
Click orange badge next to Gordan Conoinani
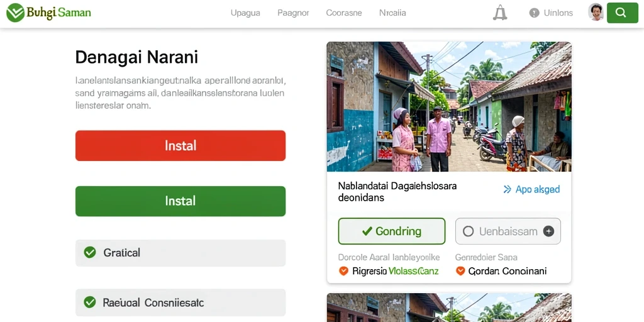460,271
